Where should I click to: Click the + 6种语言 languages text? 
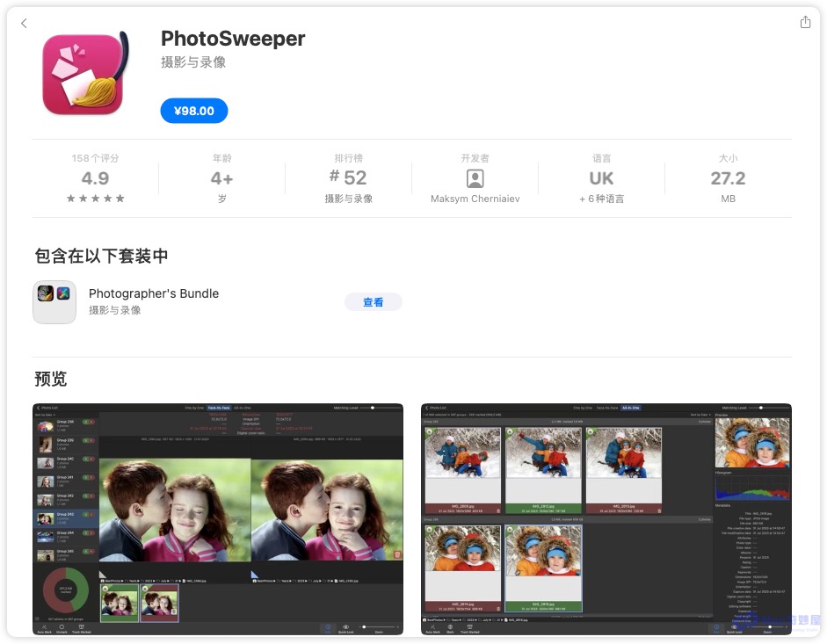(601, 199)
